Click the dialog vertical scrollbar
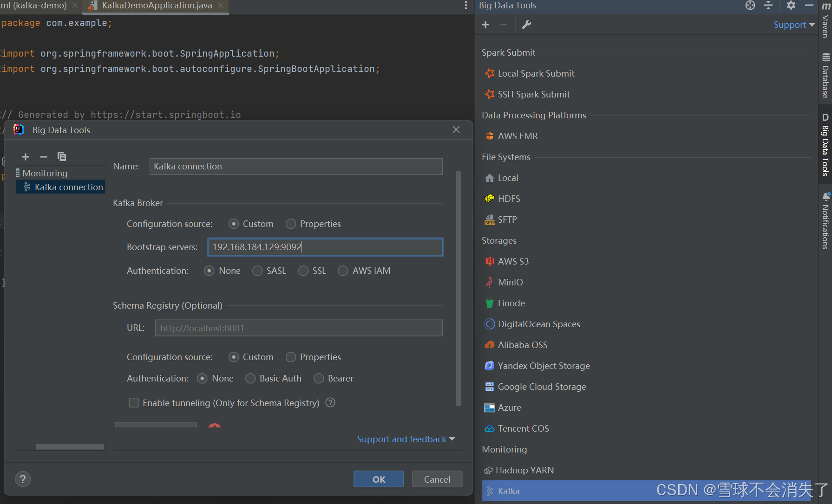The width and height of the screenshot is (832, 504). (x=459, y=288)
